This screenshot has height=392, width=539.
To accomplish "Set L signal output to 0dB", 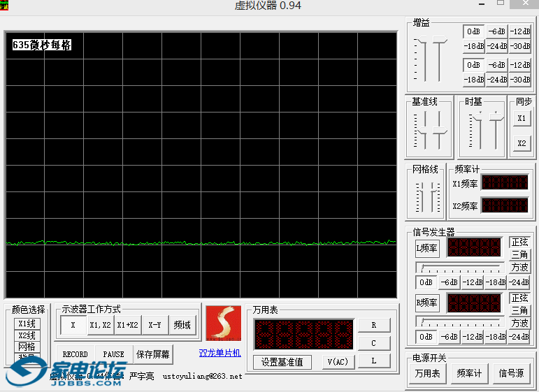I will click(426, 282).
